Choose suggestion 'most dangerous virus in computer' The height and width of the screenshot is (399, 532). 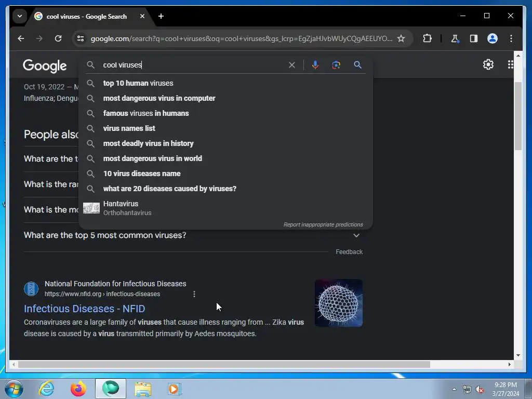(225, 98)
